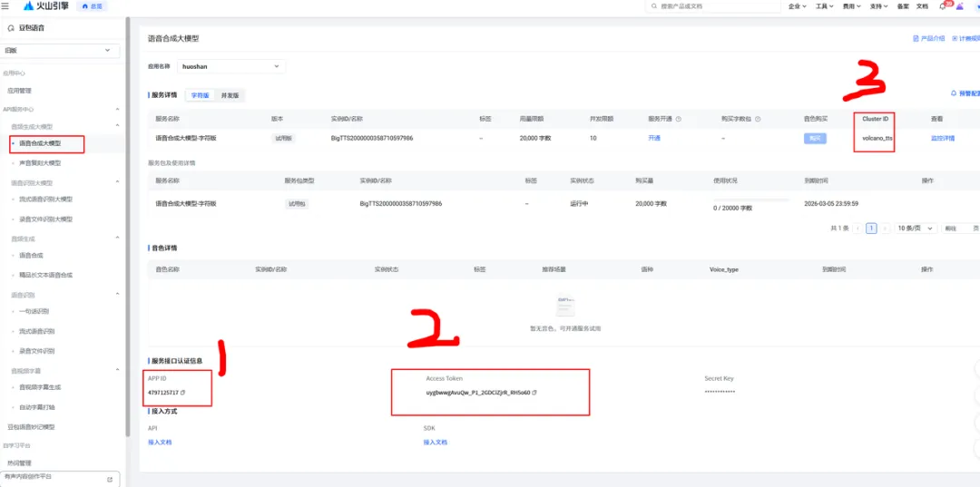Collapse the 音频生成大模型 group
Screen dimensions: 980x487
coord(117,127)
